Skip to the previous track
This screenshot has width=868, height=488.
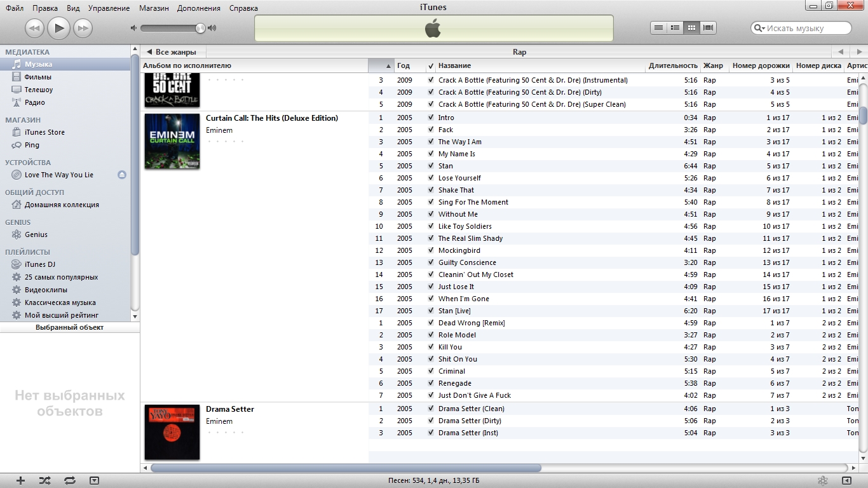34,28
